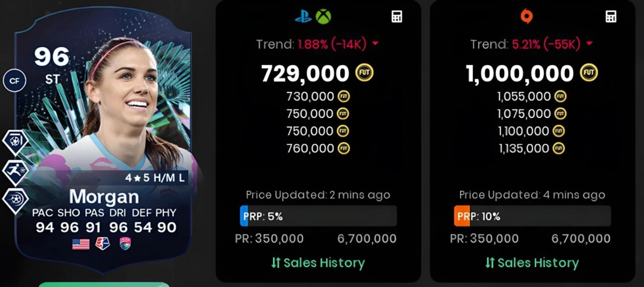Click the orange PRP 10% progress bar

tap(532, 216)
